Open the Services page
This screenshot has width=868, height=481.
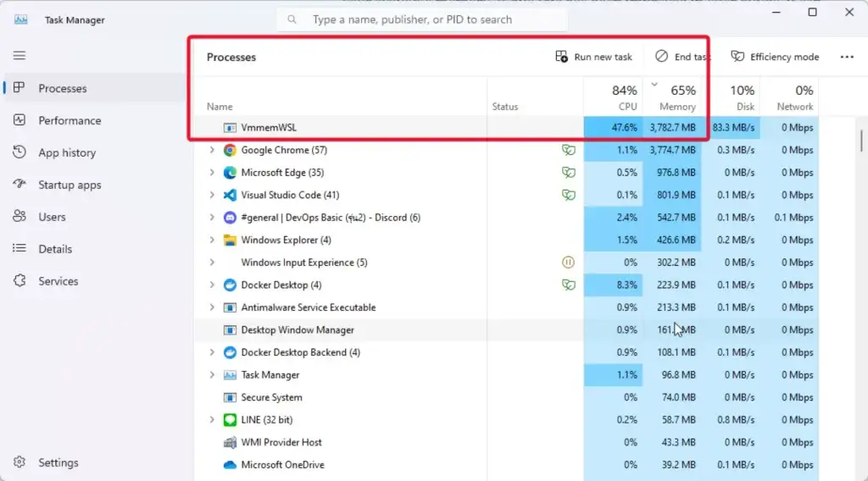pos(94,281)
